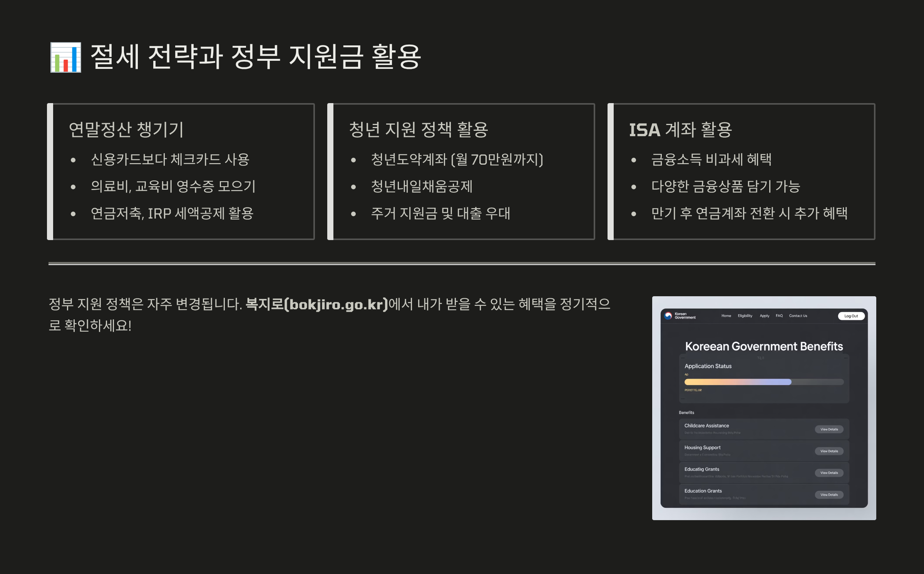The width and height of the screenshot is (924, 574).
Task: View Details for Childcare Assistance
Action: click(x=829, y=429)
